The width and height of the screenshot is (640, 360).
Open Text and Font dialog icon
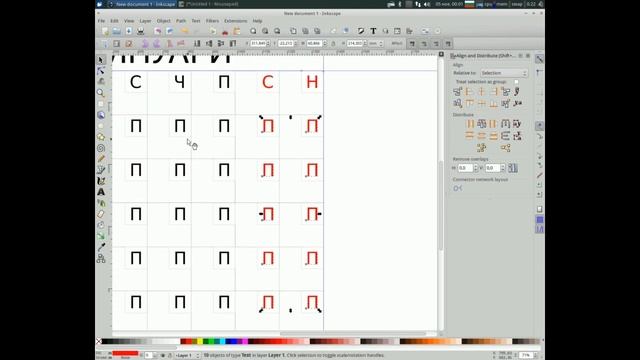[x=373, y=31]
